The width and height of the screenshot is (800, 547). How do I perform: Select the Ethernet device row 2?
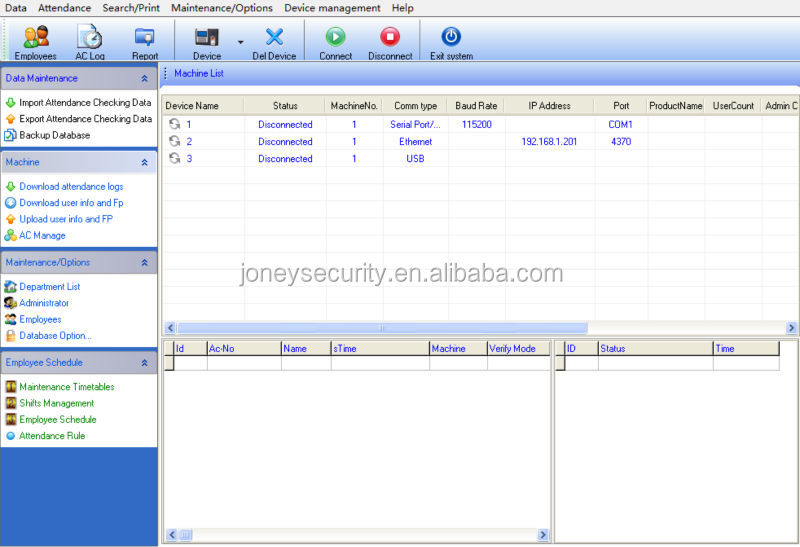pyautogui.click(x=415, y=142)
